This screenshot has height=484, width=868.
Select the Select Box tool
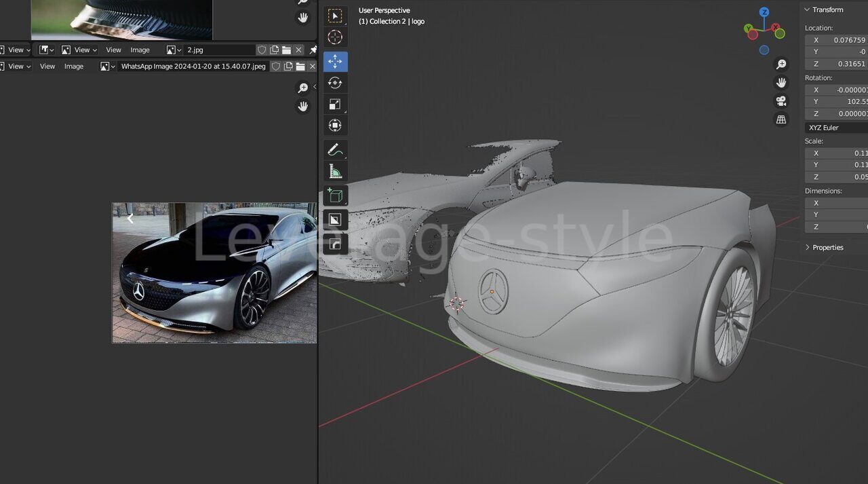tap(335, 16)
